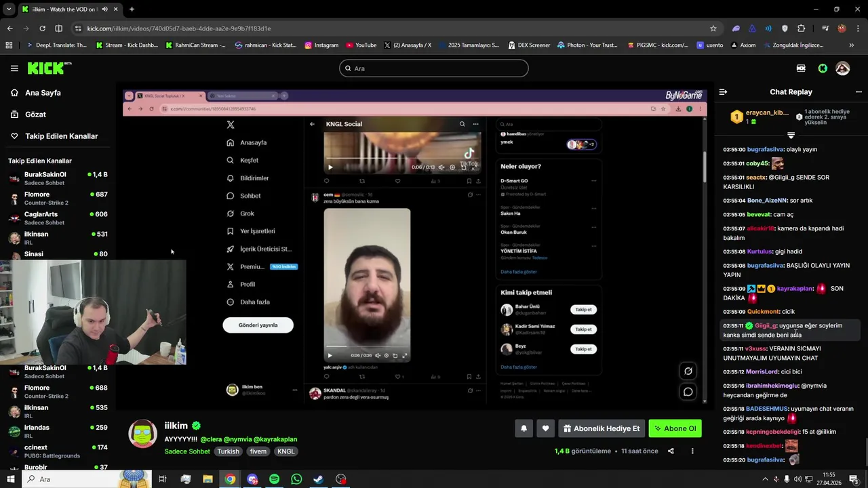
Task: Show hidden system tray icons chevron
Action: [765, 479]
